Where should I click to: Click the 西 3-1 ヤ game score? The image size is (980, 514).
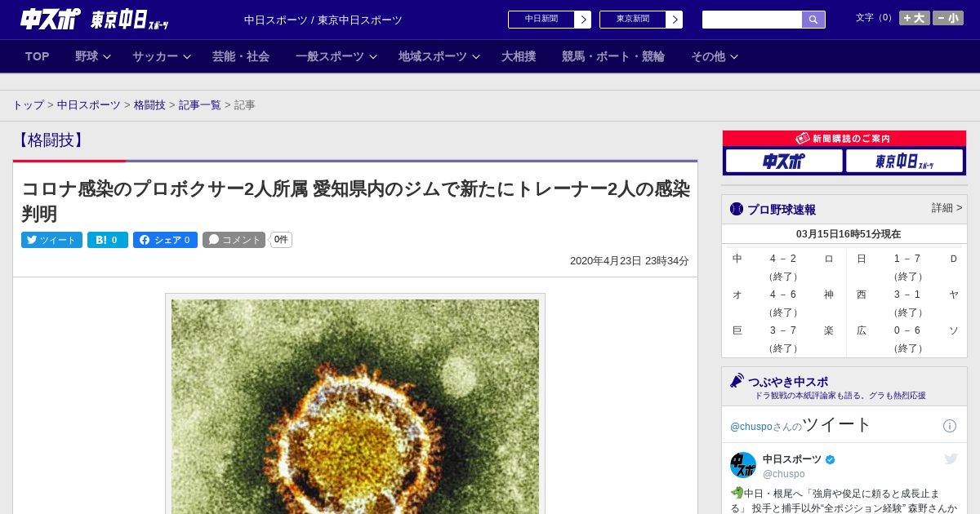pyautogui.click(x=907, y=295)
